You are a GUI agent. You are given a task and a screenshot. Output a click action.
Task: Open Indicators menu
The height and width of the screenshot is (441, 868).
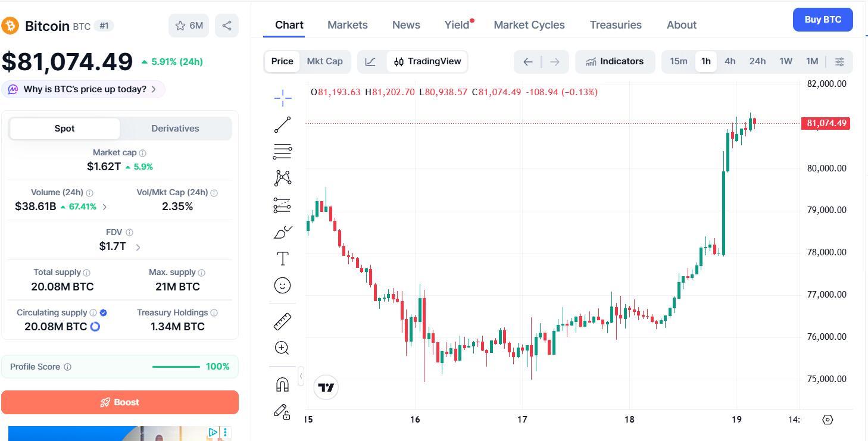point(615,61)
